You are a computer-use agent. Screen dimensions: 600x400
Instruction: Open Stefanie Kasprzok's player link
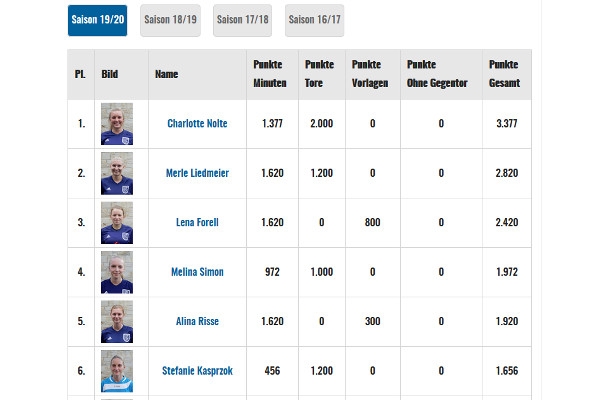click(197, 371)
